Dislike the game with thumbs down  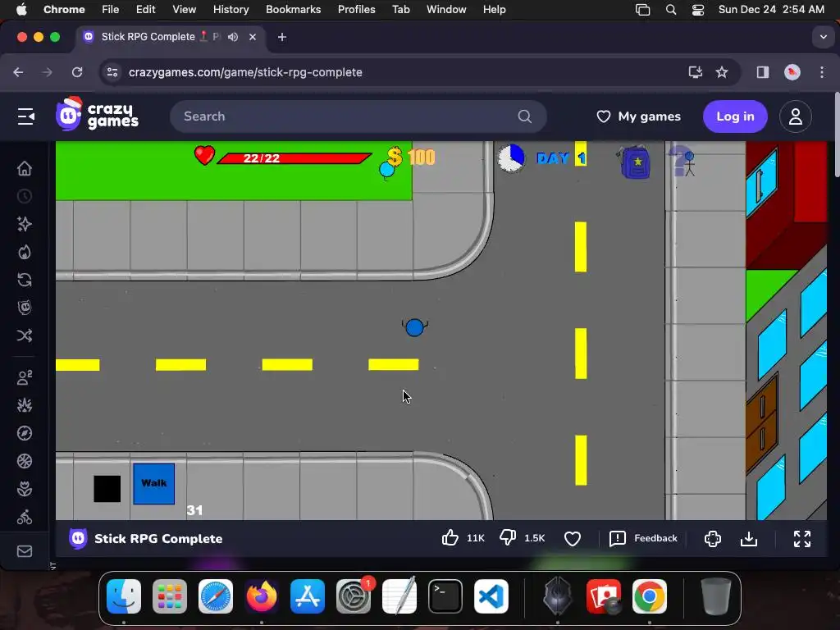click(507, 538)
